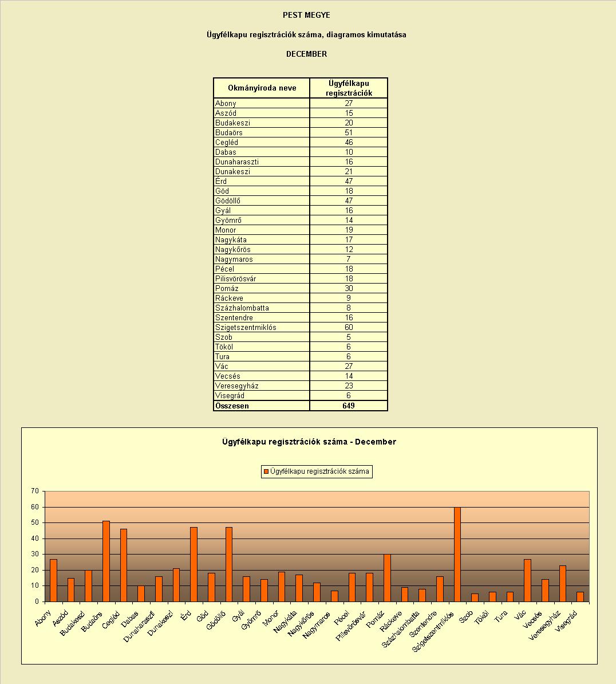Click the "Nagymaros" label on the chart's horizontal axis
Image resolution: width=616 pixels, height=684 pixels.
(317, 624)
